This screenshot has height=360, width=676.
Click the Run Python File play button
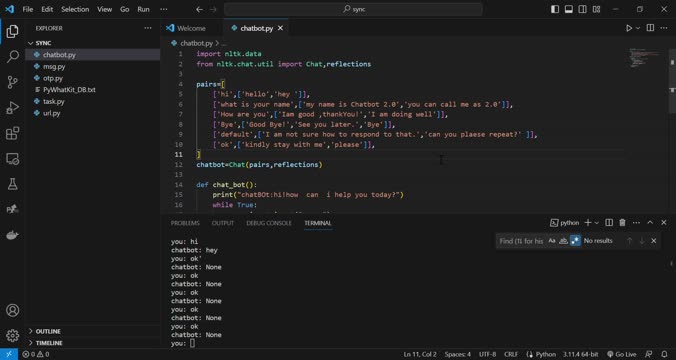click(x=629, y=28)
